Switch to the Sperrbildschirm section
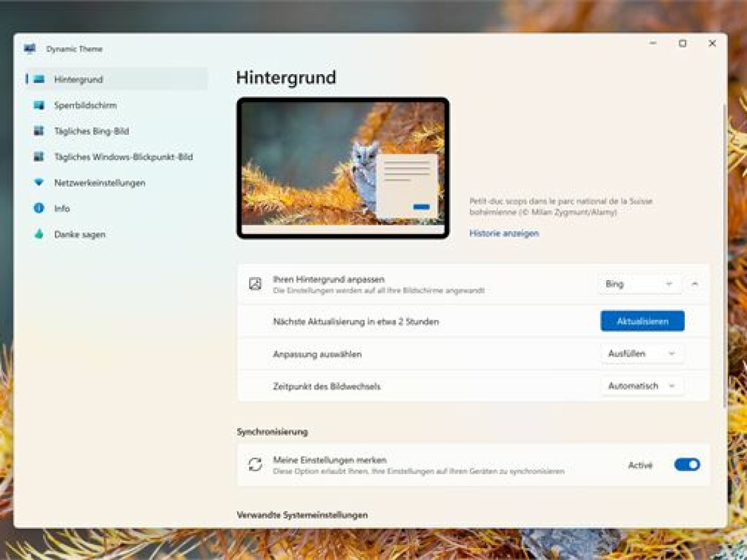Screen dimensions: 747x560 point(87,105)
